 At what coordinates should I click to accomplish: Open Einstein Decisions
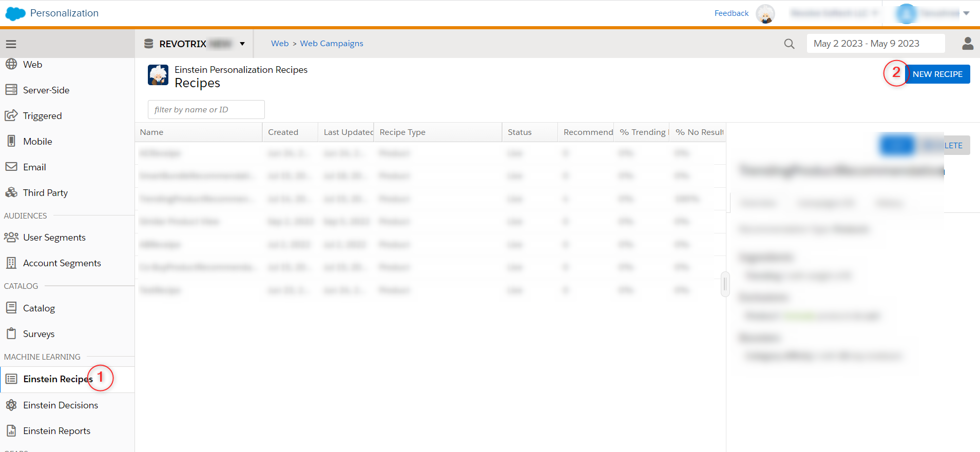tap(61, 405)
